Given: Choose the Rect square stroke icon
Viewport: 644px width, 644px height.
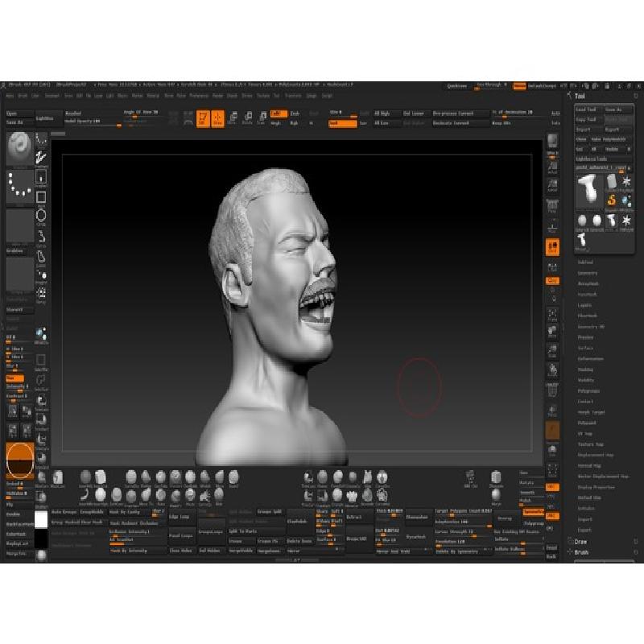Looking at the screenshot, I should coord(41,198).
